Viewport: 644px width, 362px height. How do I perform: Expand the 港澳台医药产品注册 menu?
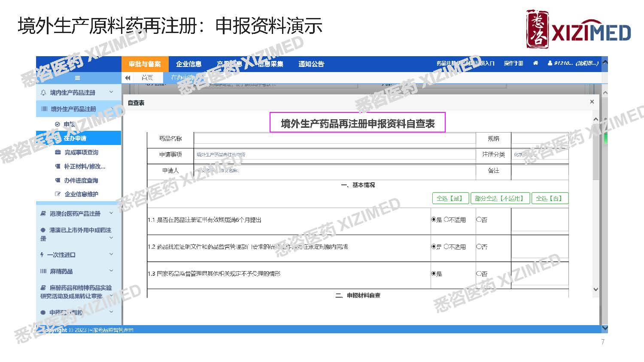111,213
